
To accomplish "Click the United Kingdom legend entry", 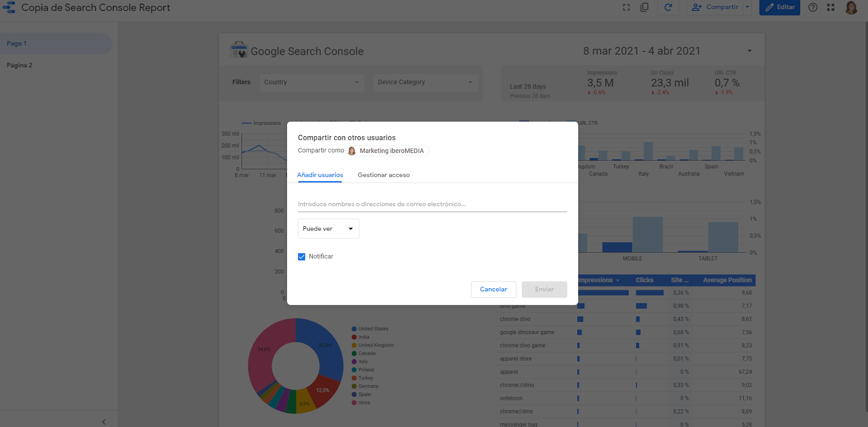I will tap(373, 345).
